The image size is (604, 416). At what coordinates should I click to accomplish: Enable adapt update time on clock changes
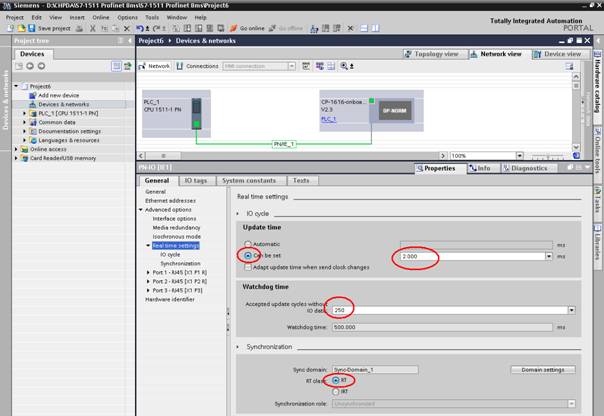coord(248,267)
